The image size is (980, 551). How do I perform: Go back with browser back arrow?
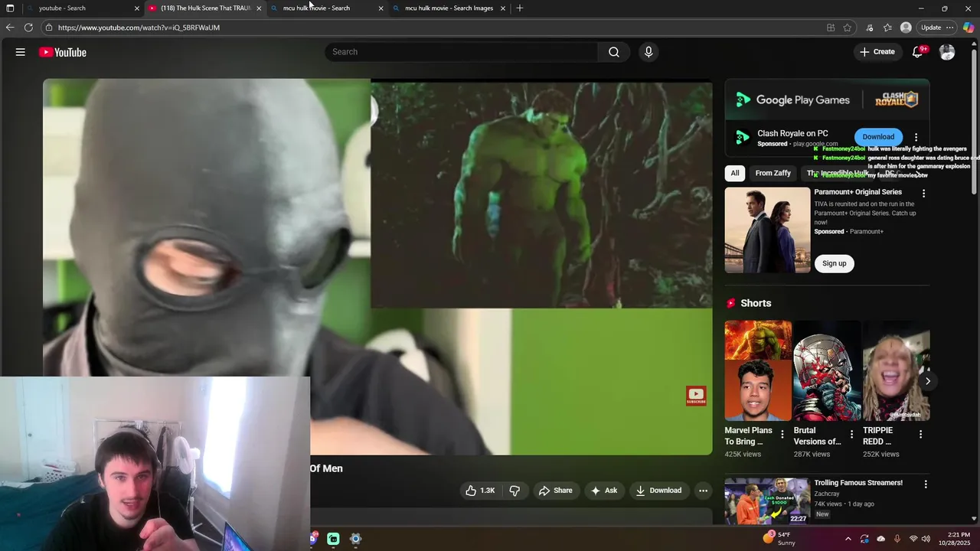pos(10,28)
